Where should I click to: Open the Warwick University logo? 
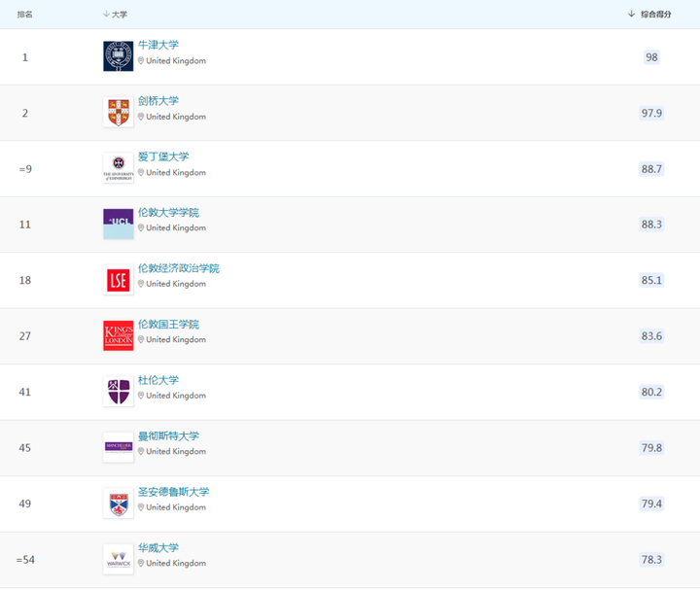point(119,559)
